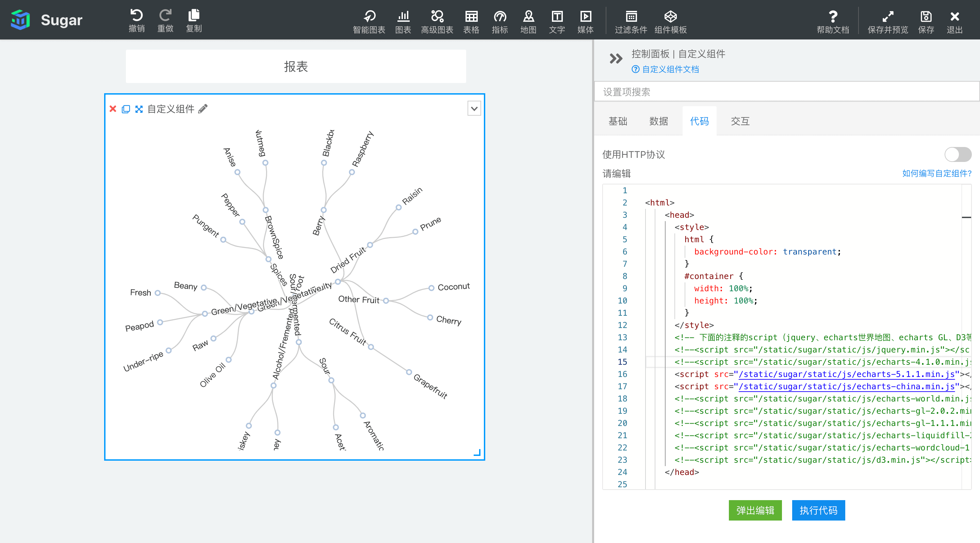
Task: Undo with the 撤销 icon
Action: click(x=136, y=20)
